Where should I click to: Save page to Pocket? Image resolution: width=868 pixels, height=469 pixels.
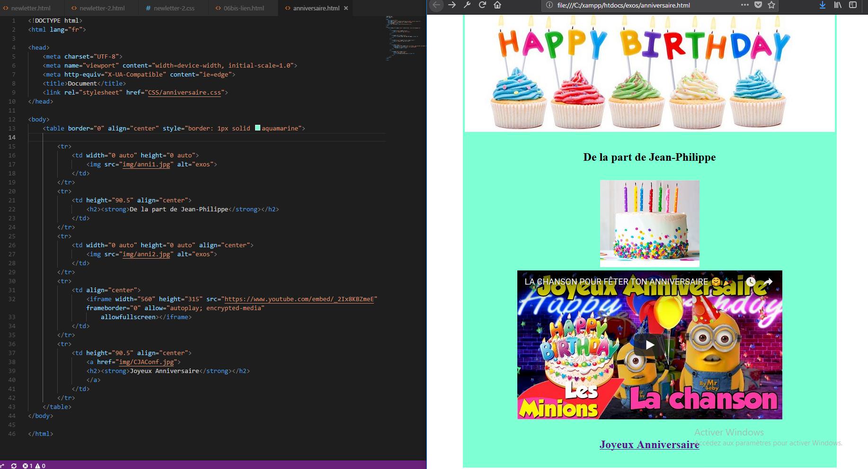tap(758, 5)
